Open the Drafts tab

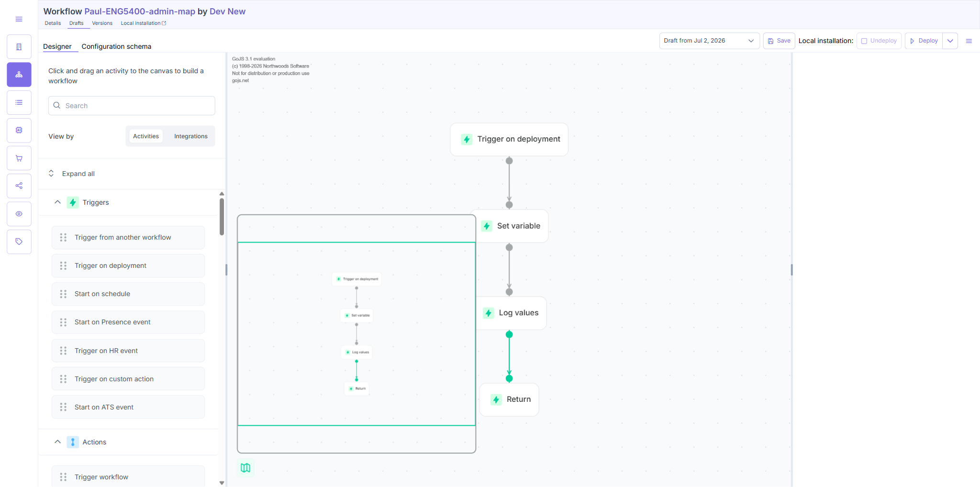(77, 23)
